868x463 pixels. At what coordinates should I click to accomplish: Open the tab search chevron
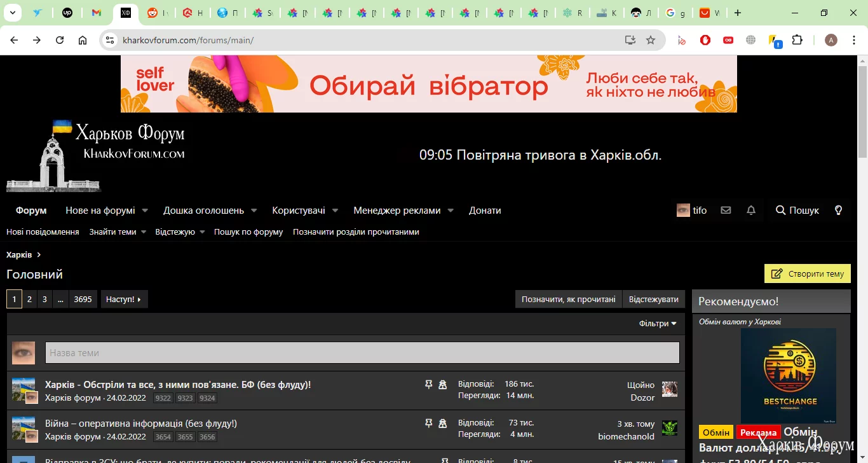(13, 13)
